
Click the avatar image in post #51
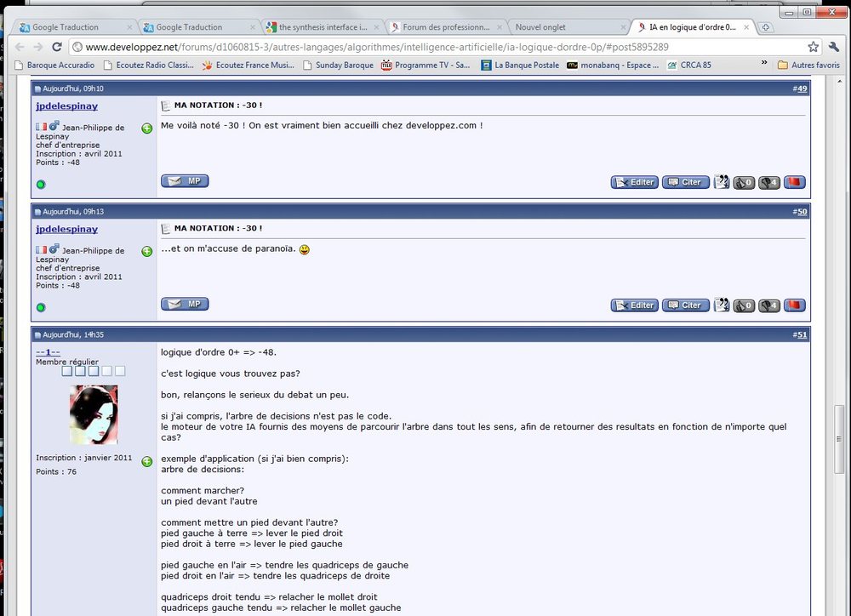point(94,414)
